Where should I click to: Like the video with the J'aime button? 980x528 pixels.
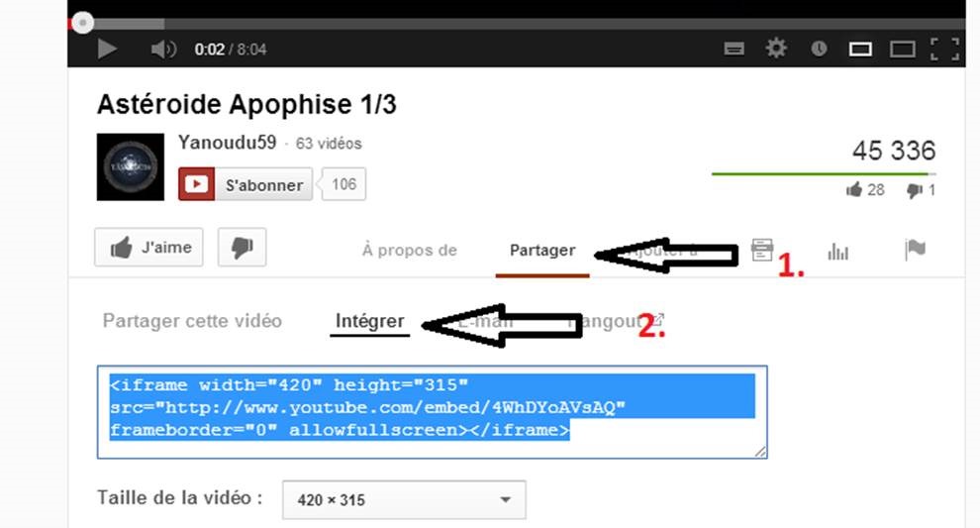click(148, 247)
